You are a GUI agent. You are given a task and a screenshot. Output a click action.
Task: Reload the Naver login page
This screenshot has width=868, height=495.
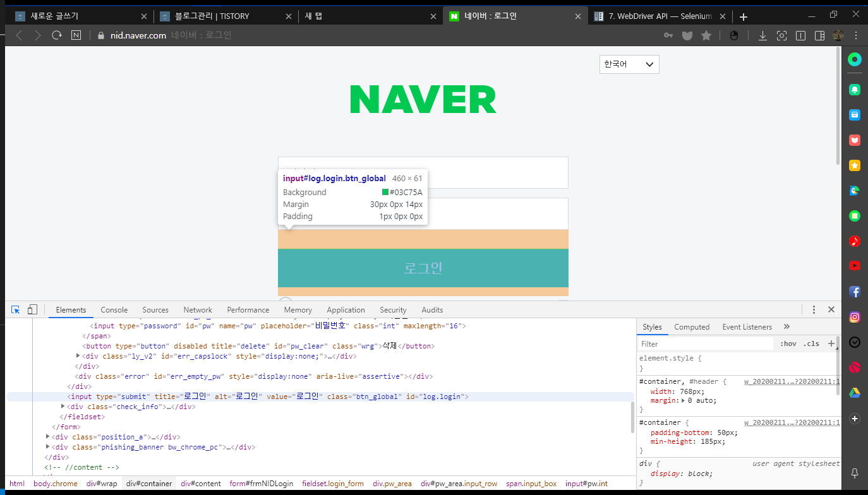[x=57, y=35]
